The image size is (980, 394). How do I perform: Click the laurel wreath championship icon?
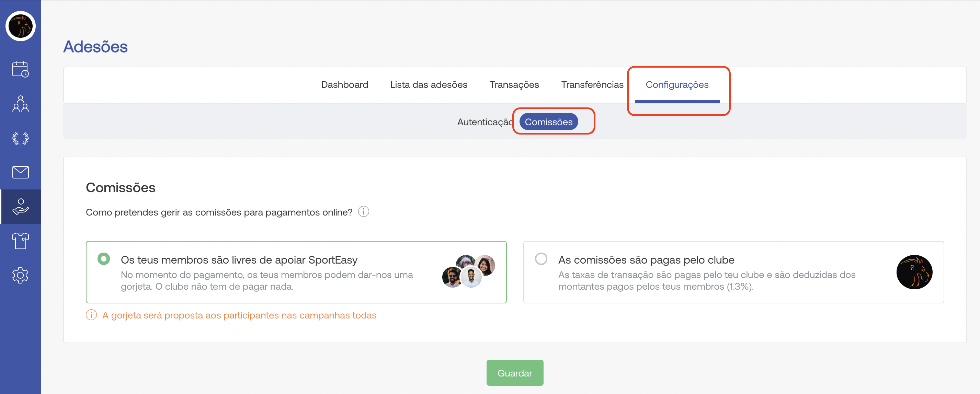pyautogui.click(x=21, y=138)
